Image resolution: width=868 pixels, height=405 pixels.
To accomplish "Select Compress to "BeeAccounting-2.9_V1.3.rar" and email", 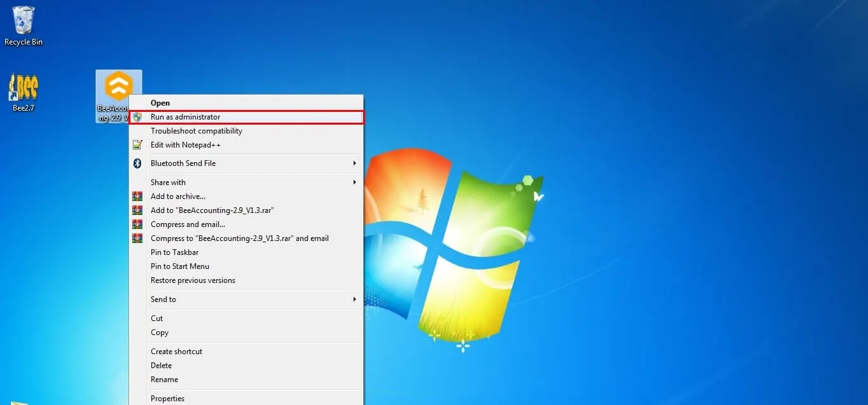I will coord(246,238).
